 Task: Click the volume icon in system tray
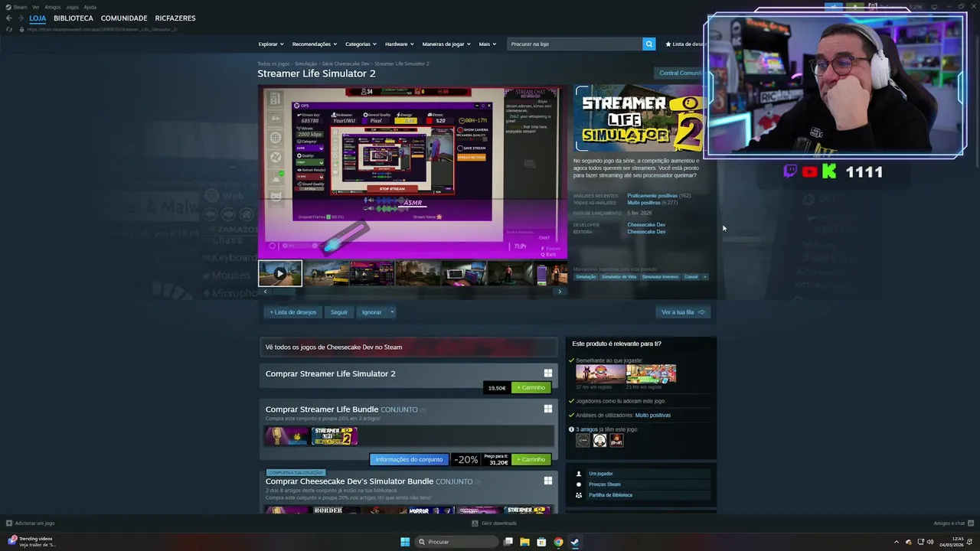930,542
